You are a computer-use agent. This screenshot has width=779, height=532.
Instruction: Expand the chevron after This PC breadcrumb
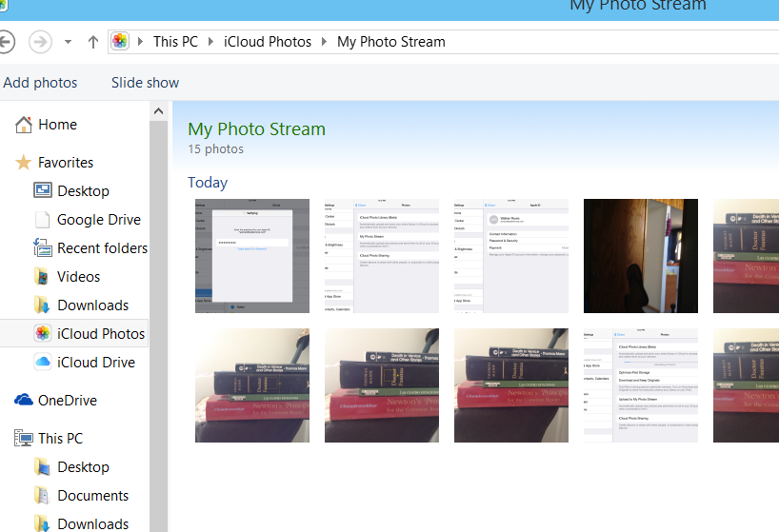pyautogui.click(x=210, y=42)
